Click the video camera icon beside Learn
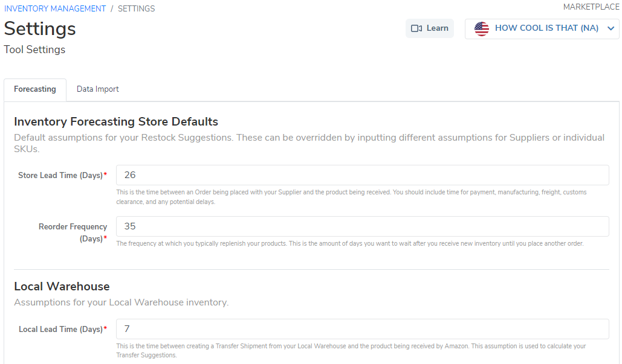The image size is (622, 364). tap(416, 28)
